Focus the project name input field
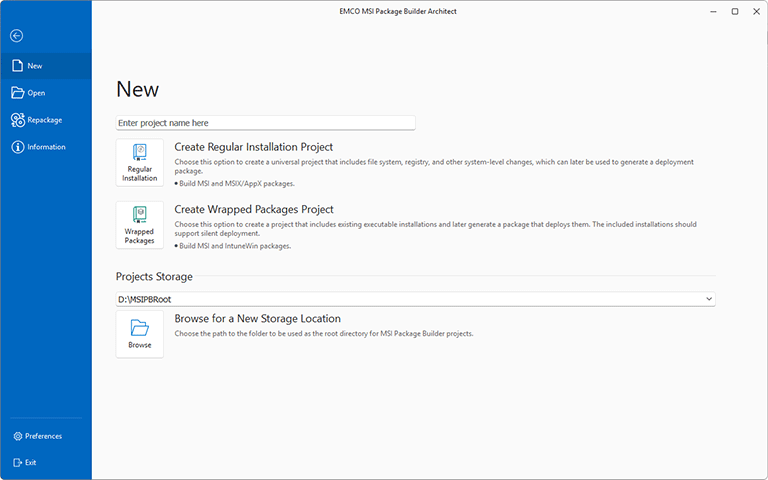This screenshot has width=768, height=480. [x=265, y=123]
